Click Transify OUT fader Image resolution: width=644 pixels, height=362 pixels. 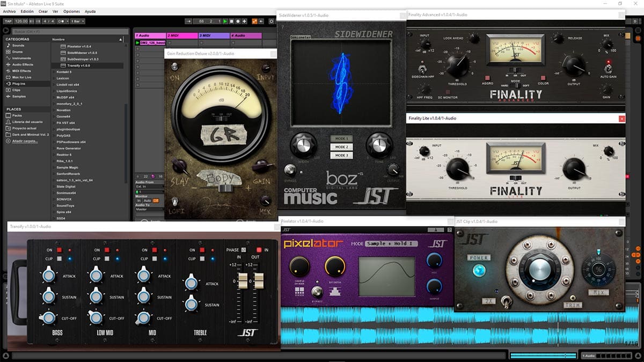coord(259,280)
